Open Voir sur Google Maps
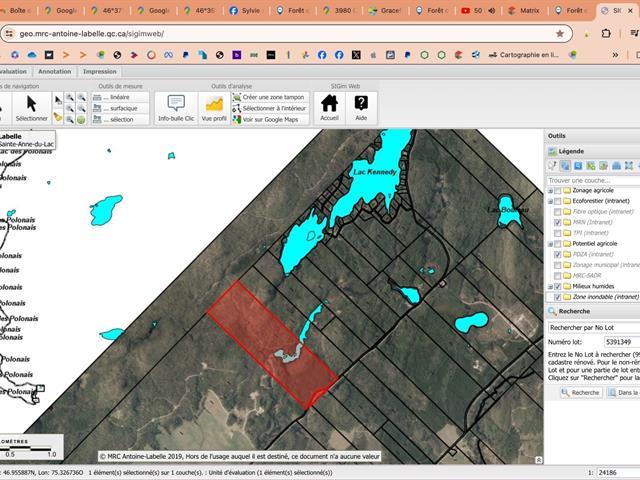Screen dimensions: 640x480 pos(269,119)
